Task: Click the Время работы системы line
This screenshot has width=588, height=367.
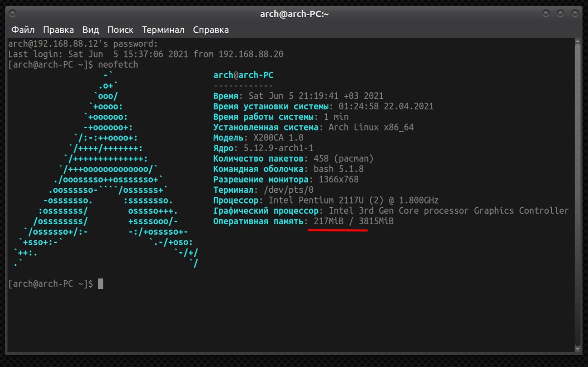Action: pos(281,117)
